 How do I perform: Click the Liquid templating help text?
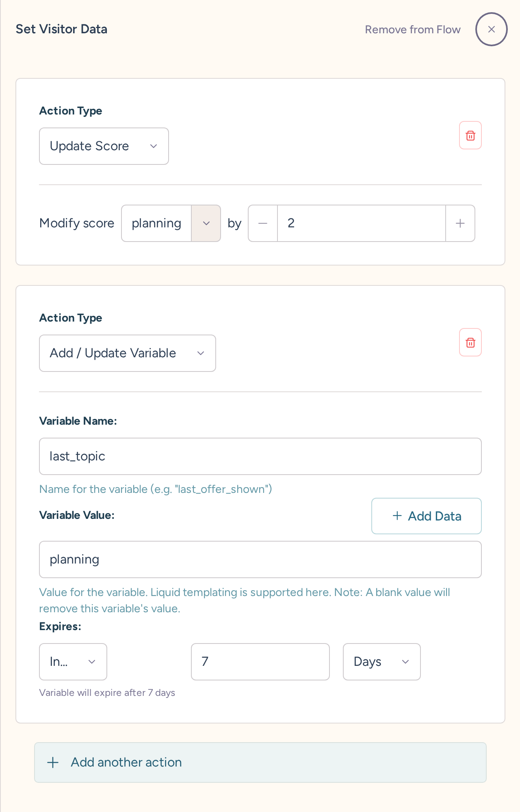pos(245,600)
